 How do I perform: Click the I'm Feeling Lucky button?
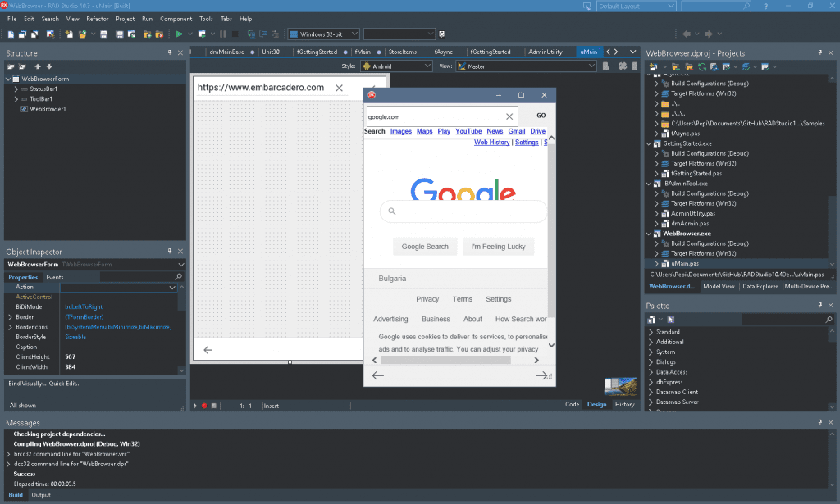coord(498,247)
